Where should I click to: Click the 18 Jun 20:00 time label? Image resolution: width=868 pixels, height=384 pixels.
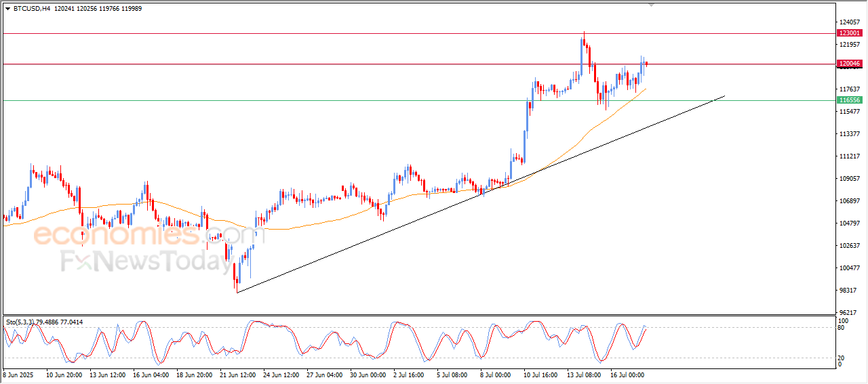(x=195, y=374)
